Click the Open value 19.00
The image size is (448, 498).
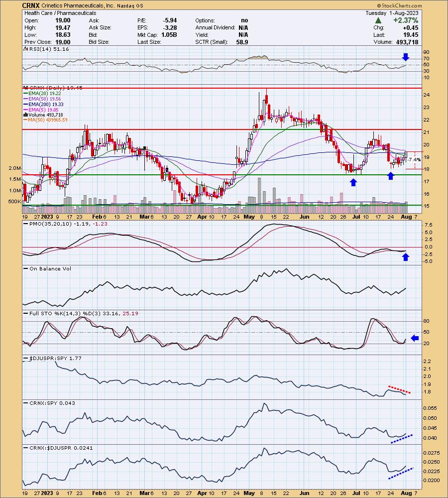pos(63,20)
